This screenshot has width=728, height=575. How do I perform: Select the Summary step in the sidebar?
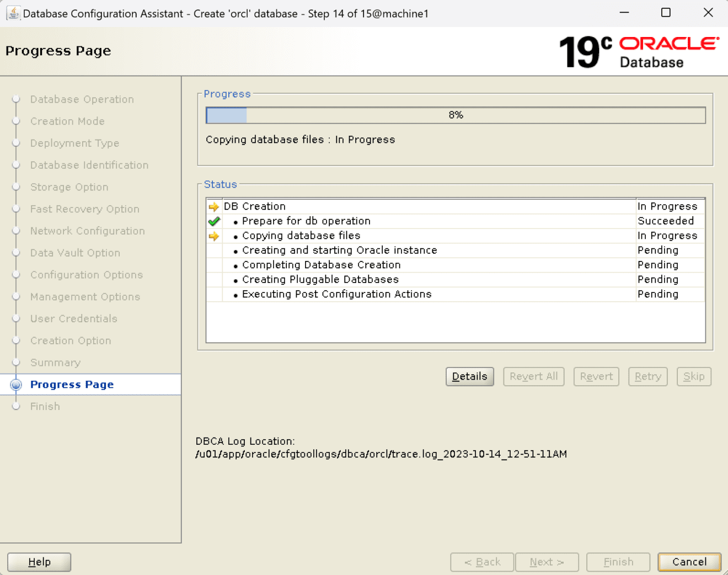55,362
